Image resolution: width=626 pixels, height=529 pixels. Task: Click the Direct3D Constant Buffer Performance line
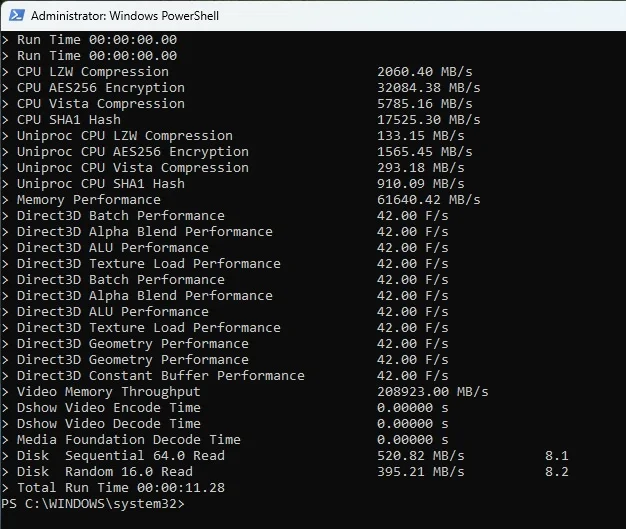click(x=225, y=376)
